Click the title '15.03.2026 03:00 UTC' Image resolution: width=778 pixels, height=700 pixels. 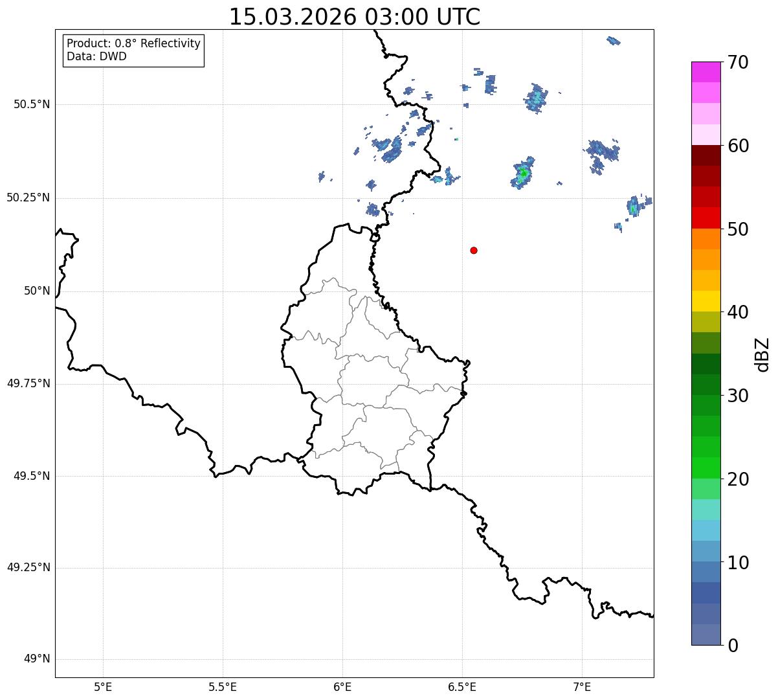pos(355,17)
